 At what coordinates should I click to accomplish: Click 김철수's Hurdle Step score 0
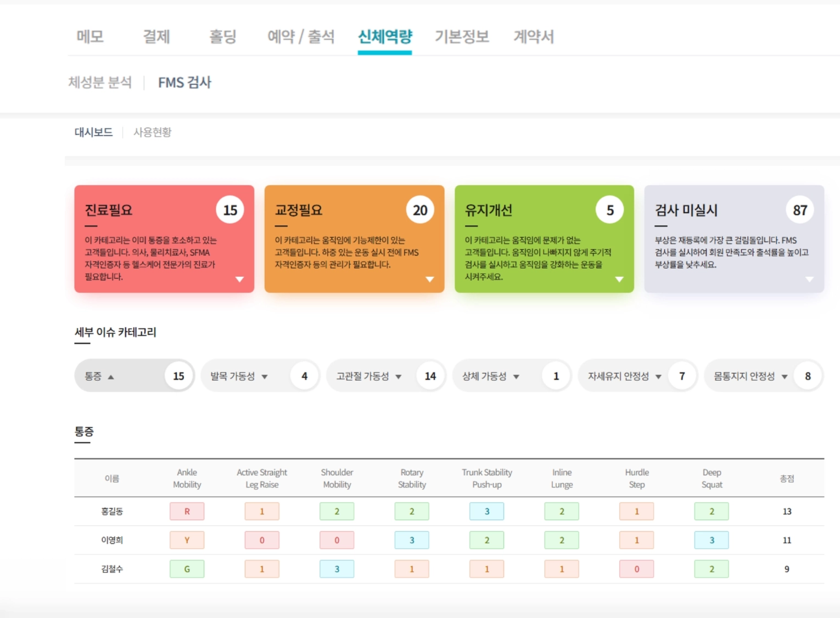coord(637,569)
